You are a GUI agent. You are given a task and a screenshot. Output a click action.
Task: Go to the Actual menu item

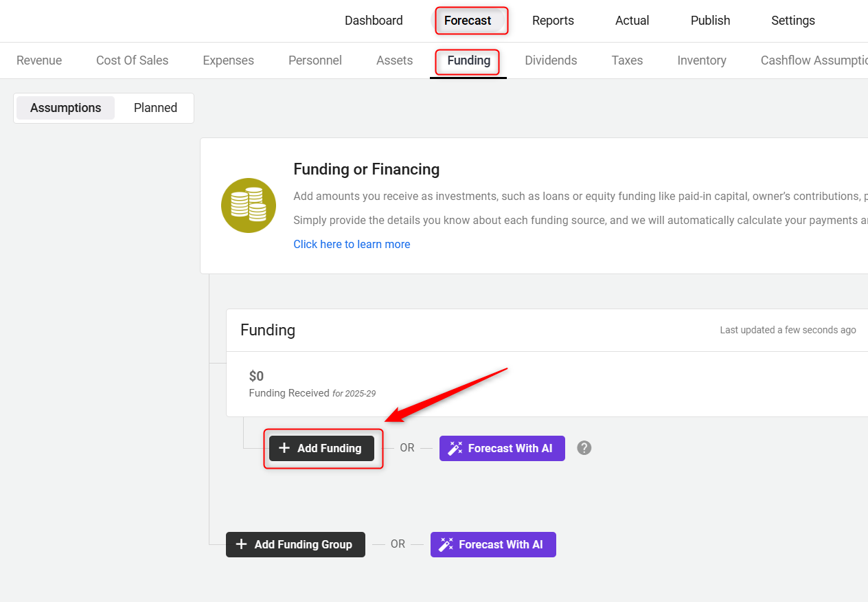632,21
